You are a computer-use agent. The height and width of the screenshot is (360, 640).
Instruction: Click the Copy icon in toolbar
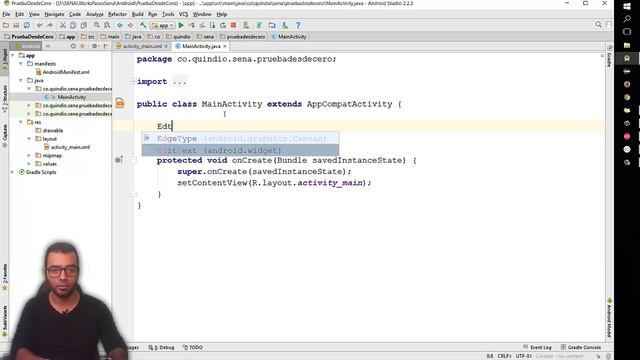pyautogui.click(x=73, y=25)
